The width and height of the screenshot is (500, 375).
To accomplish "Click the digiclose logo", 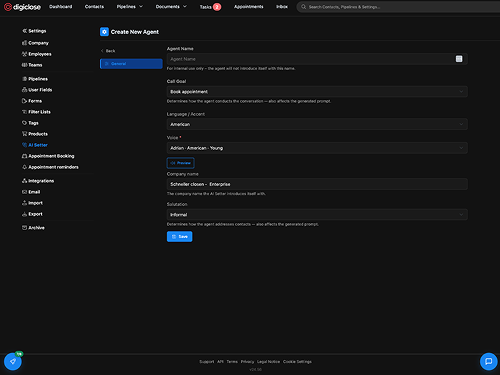I will pos(22,7).
